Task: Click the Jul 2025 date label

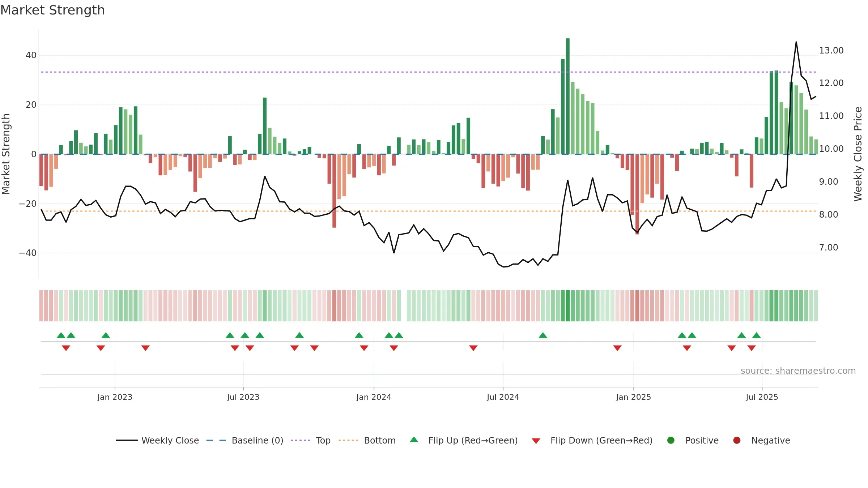Action: click(762, 397)
